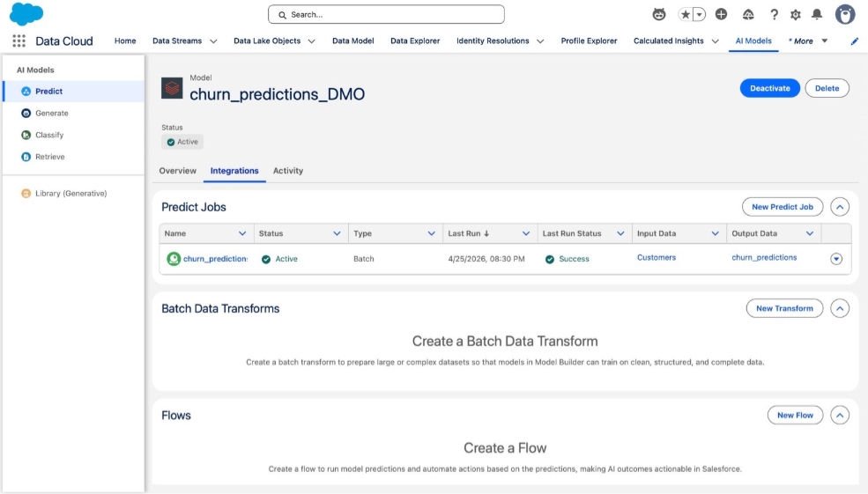The width and height of the screenshot is (868, 494).
Task: Open the Data Lake Objects tab
Action: (x=267, y=41)
